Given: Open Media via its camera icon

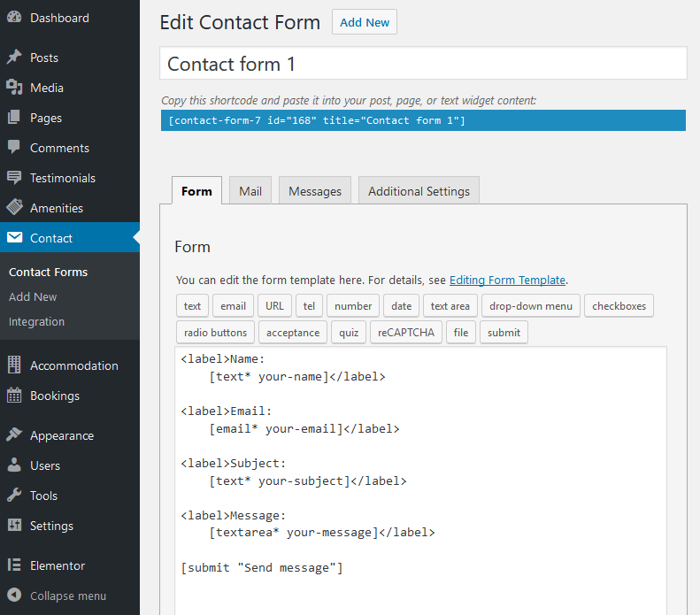Looking at the screenshot, I should click(x=14, y=88).
